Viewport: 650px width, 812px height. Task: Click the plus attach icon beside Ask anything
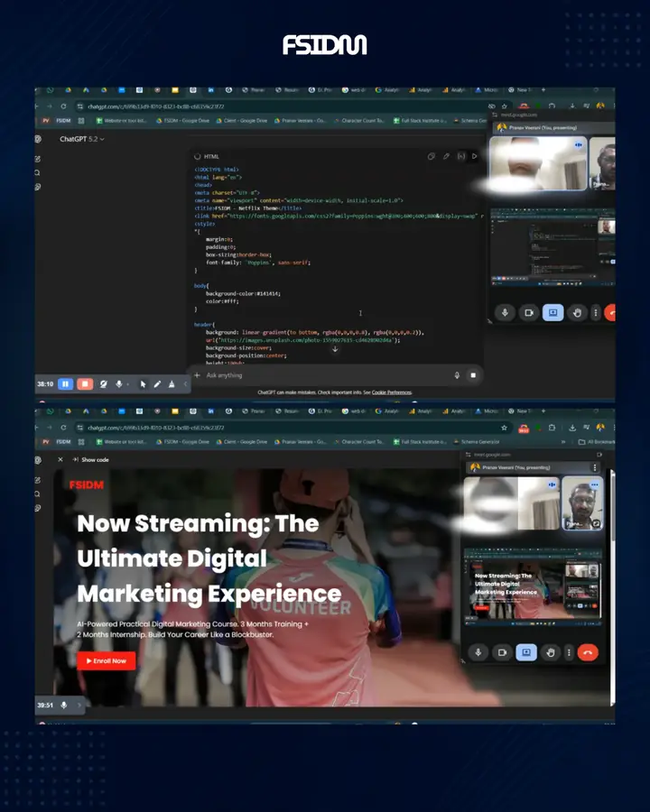click(197, 375)
